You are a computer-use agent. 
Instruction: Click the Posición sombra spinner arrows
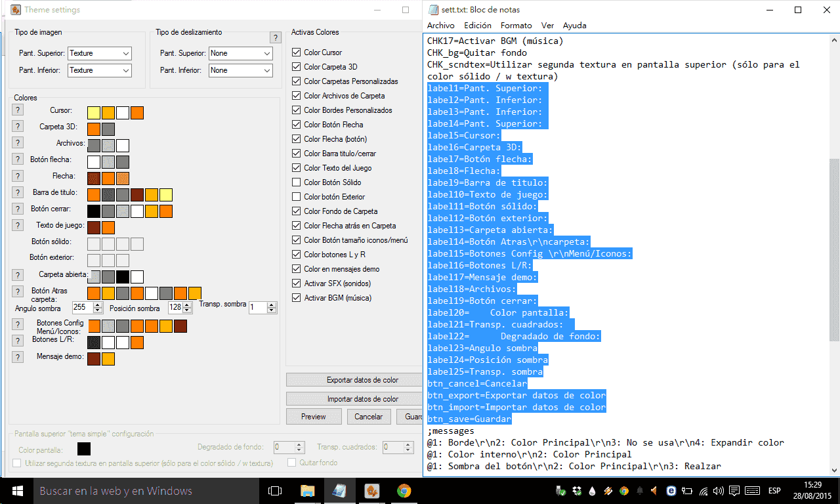point(186,307)
